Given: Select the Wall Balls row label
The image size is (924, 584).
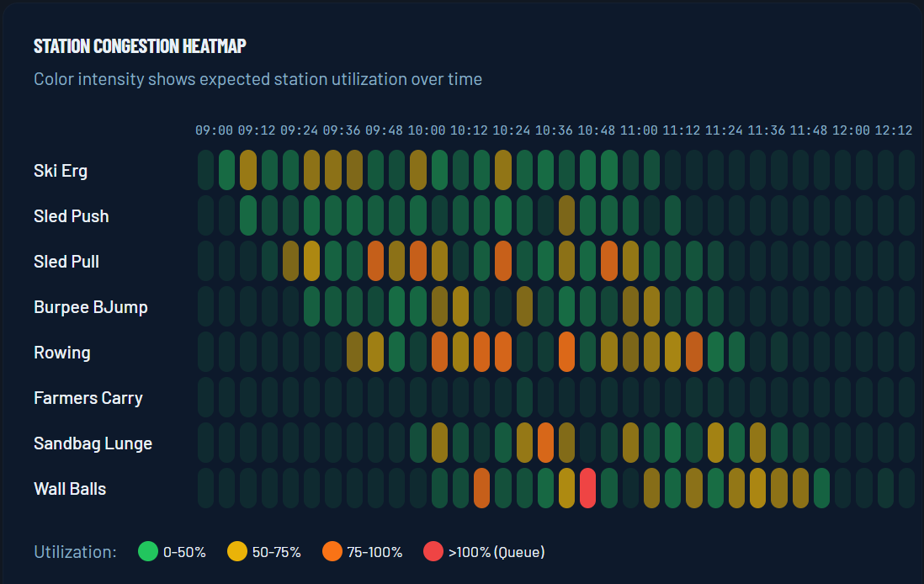Looking at the screenshot, I should point(70,489).
